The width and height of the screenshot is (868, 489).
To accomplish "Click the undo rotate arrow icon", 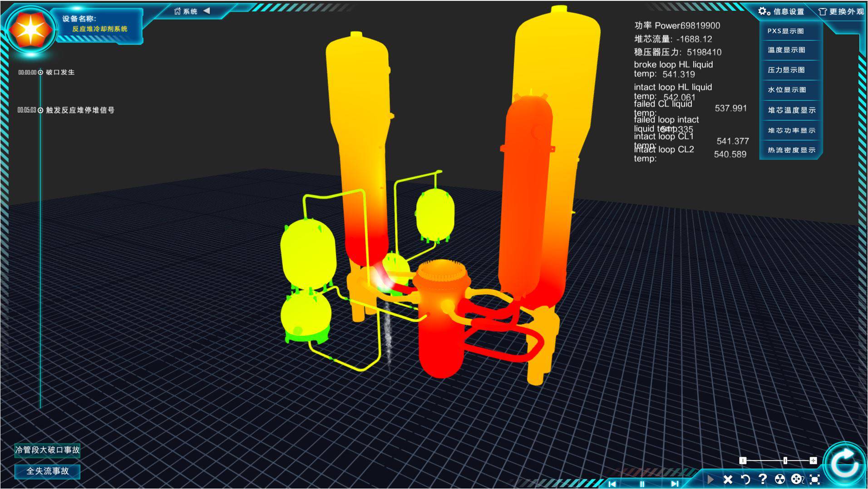I will pyautogui.click(x=745, y=479).
